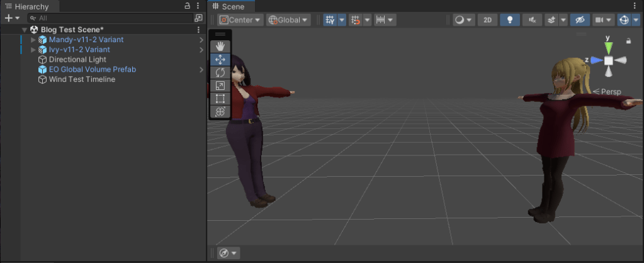
Task: Expand Mandy-v11-2 Variant hierarchy children
Action: coord(33,40)
